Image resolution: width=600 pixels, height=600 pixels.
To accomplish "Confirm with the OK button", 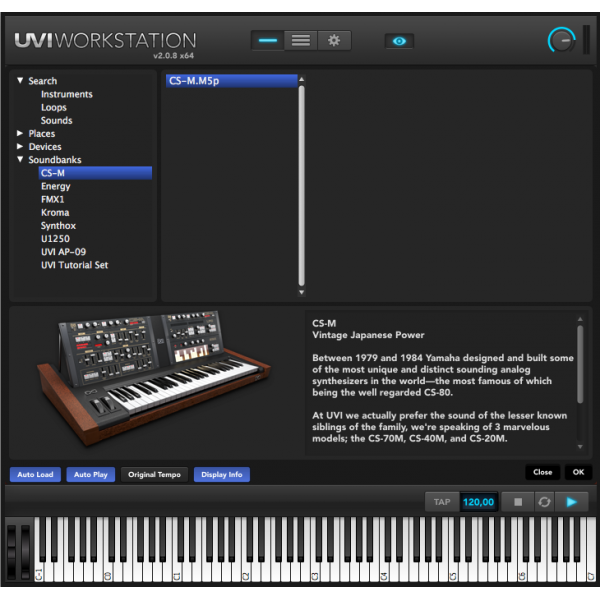I will tap(578, 472).
